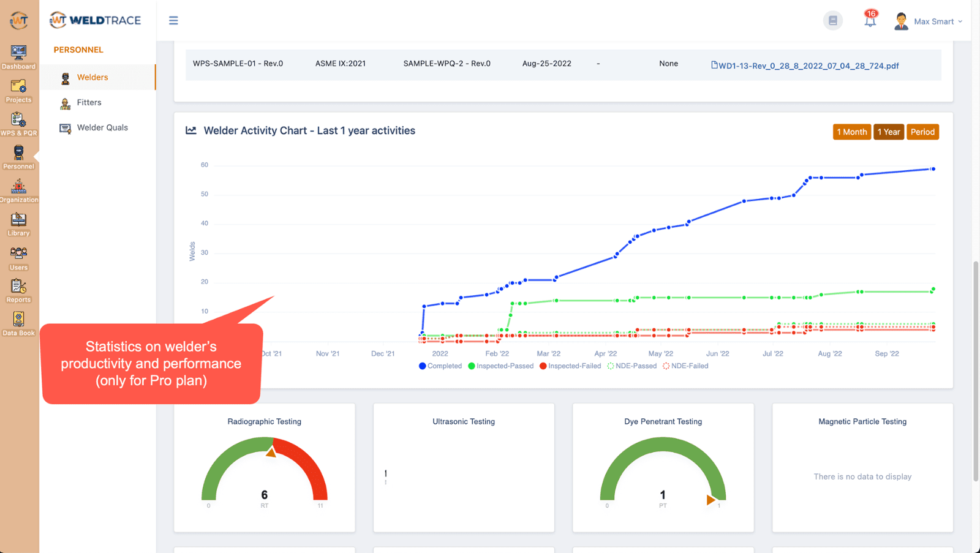Open the WPS & PQR section
Image resolution: width=980 pixels, height=553 pixels.
tap(18, 124)
